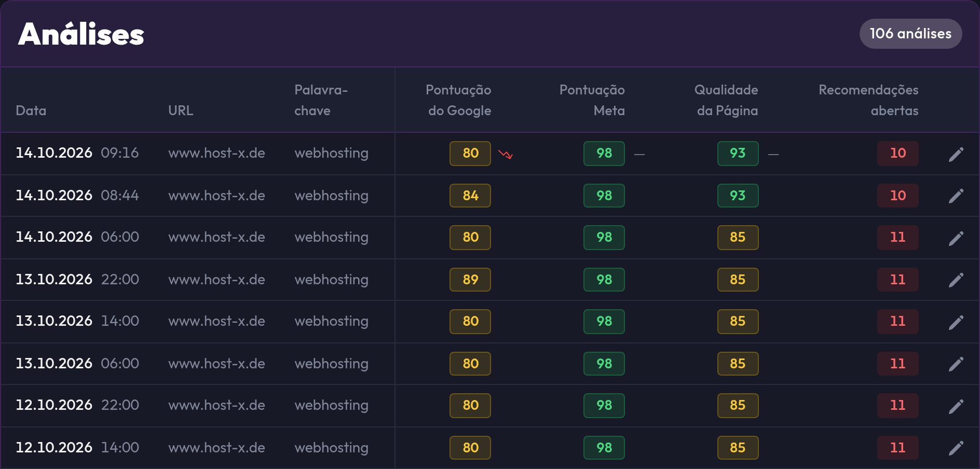Click the Palavra-chave column header

coord(321,100)
